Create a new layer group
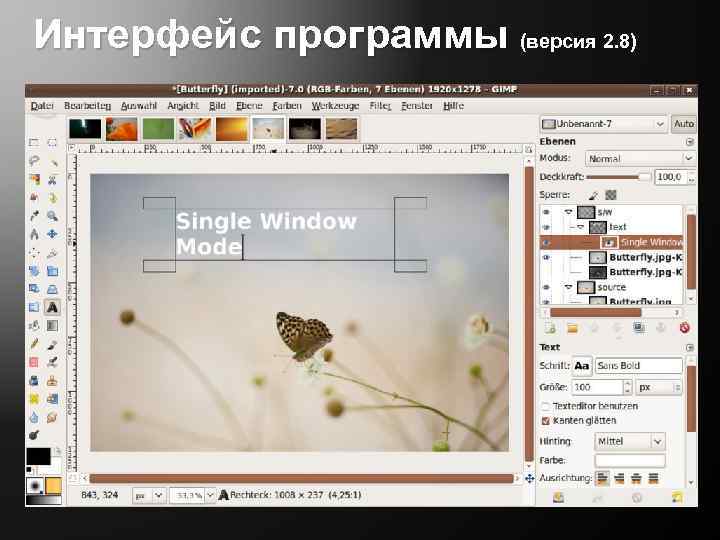This screenshot has height=540, width=720. tap(572, 328)
